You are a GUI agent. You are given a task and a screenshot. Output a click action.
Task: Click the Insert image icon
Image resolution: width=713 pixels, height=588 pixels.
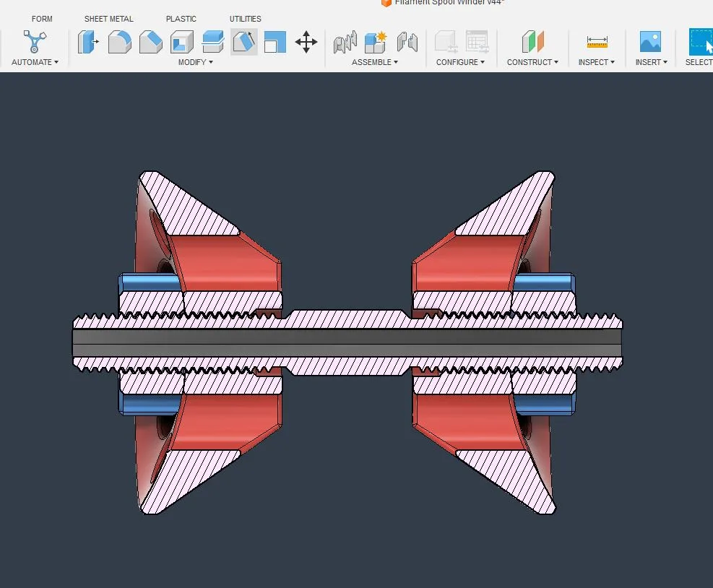[x=650, y=43]
